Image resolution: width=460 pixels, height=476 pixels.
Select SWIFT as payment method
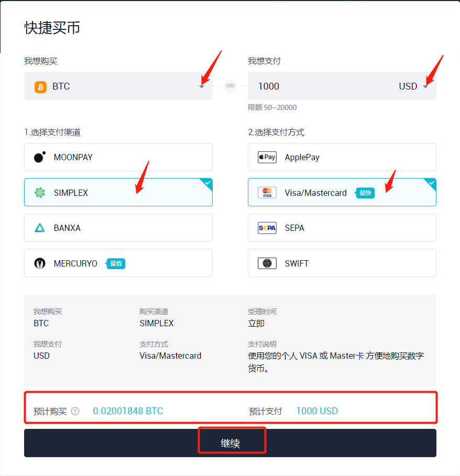pyautogui.click(x=342, y=263)
